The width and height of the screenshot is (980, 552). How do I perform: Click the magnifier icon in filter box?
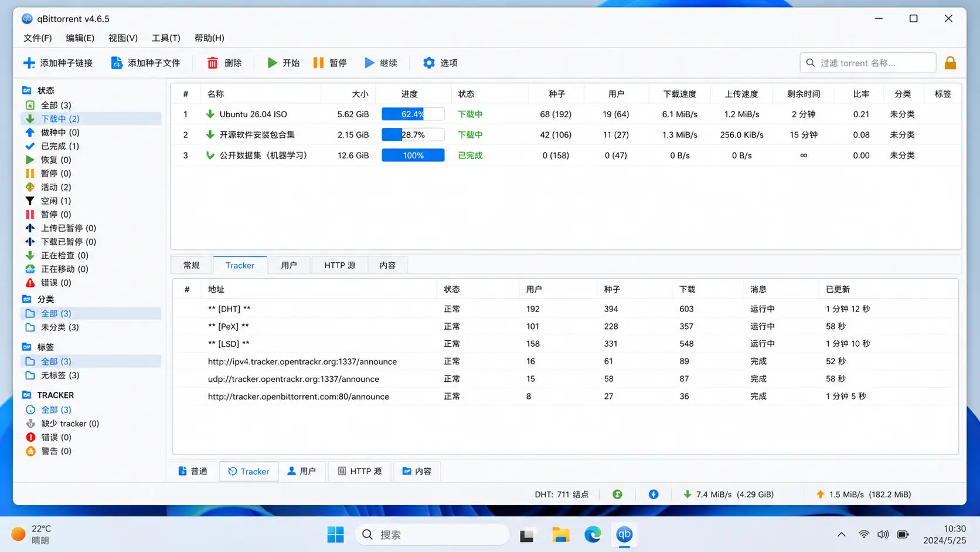811,63
